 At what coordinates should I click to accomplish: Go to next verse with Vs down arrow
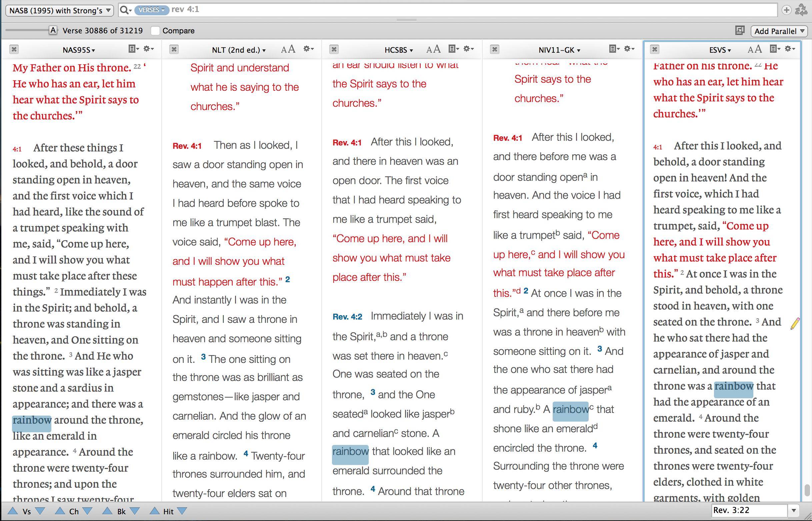(40, 511)
